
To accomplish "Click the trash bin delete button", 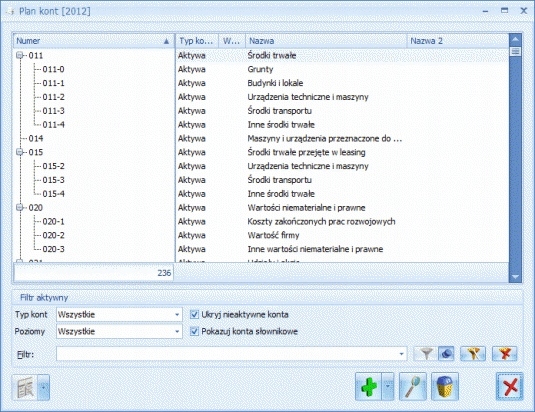I will 445,386.
